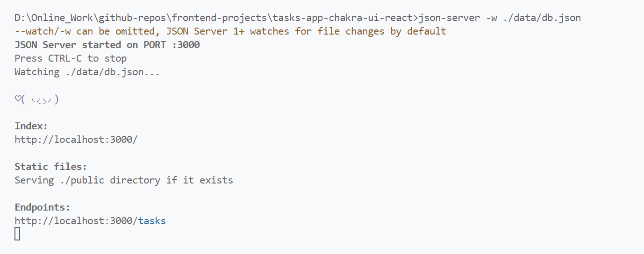This screenshot has height=254, width=644.
Task: Click the "Index:" heading
Action: 31,126
